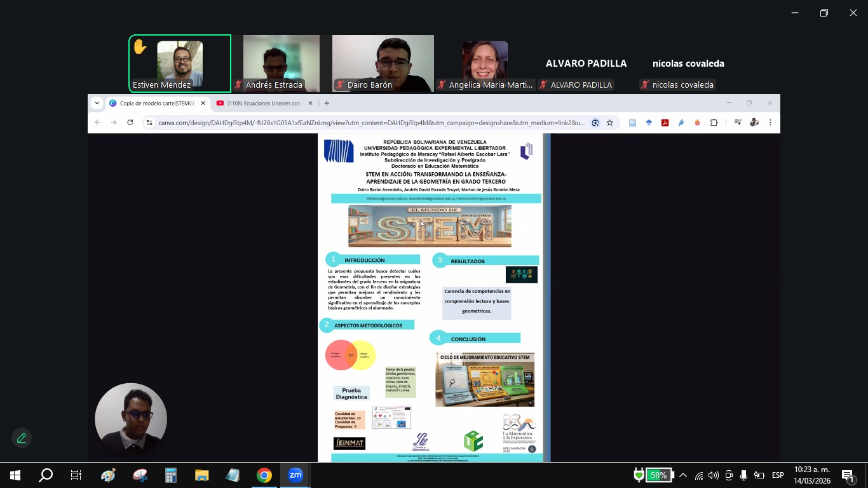Open Chrome's three-dot menu
Image resolution: width=868 pixels, height=488 pixels.
pos(770,123)
